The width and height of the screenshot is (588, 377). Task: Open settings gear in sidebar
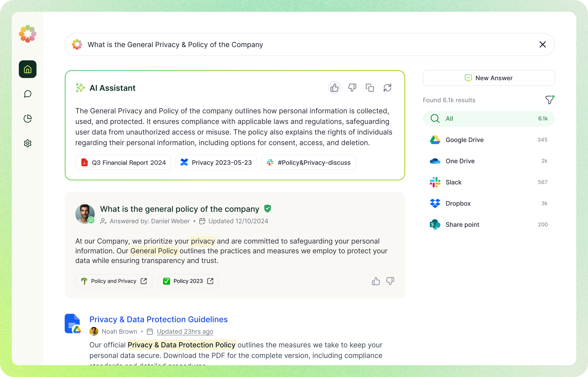tap(28, 143)
